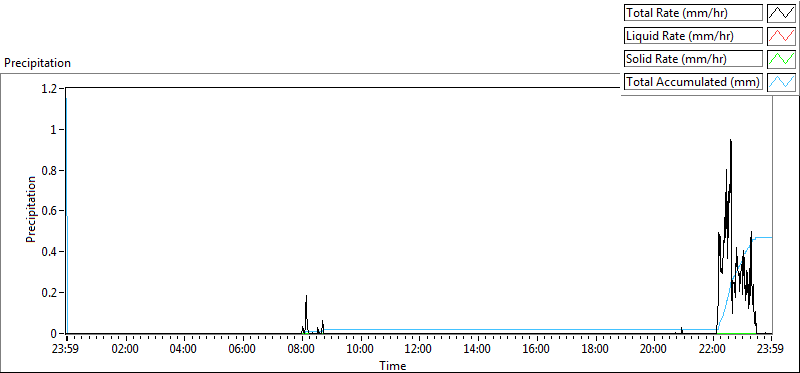Click the 02:00 x-axis time label

pyautogui.click(x=126, y=350)
